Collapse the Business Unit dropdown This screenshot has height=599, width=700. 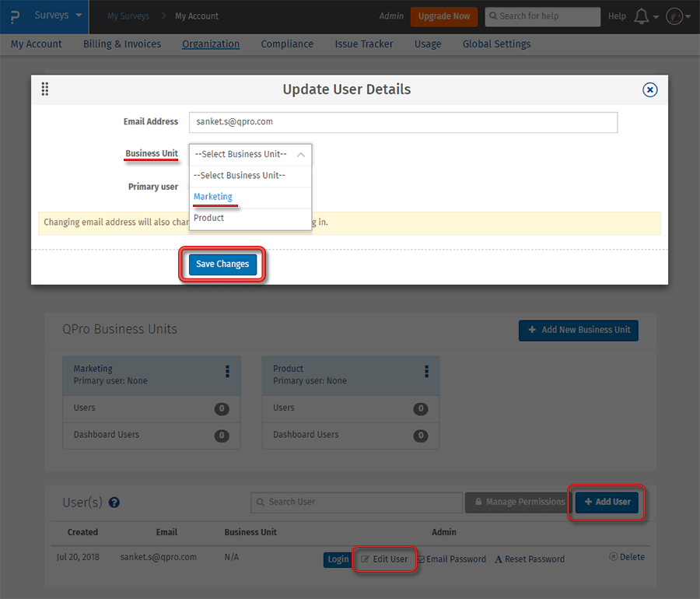coord(250,155)
